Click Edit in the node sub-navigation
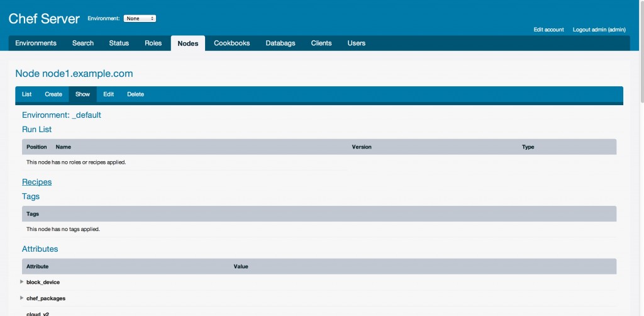644x316 pixels. 108,94
